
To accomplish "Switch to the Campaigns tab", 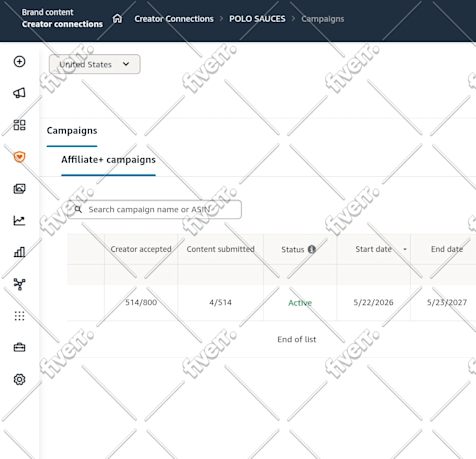I will (72, 131).
